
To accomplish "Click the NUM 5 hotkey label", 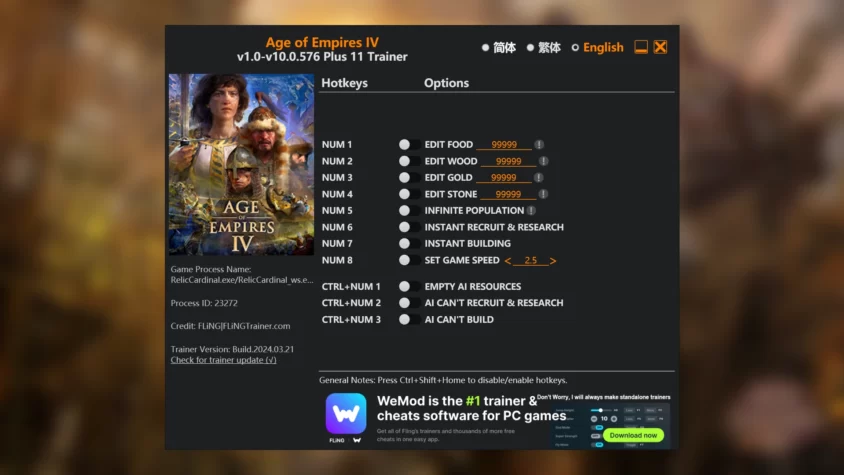I will [337, 211].
